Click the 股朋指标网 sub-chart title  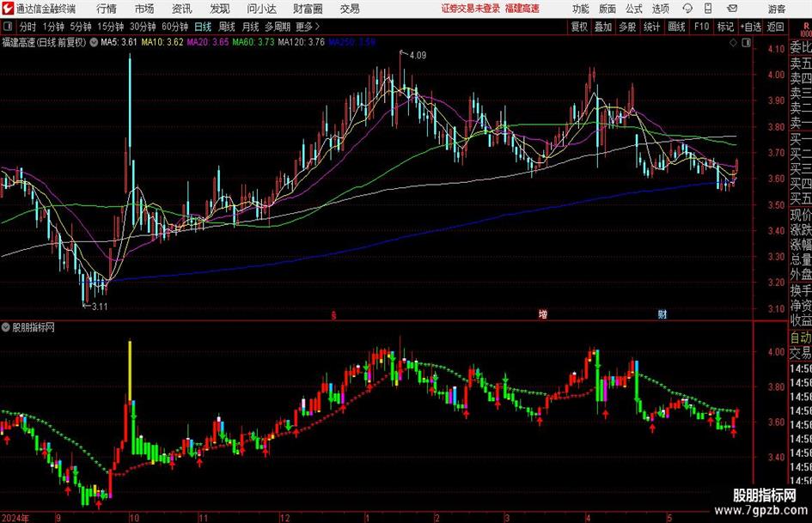coord(34,327)
